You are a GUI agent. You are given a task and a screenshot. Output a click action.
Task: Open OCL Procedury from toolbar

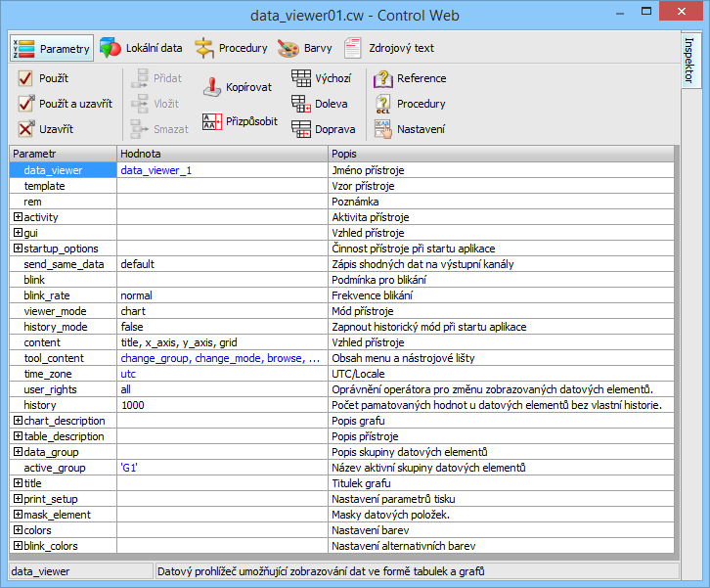pos(383,104)
